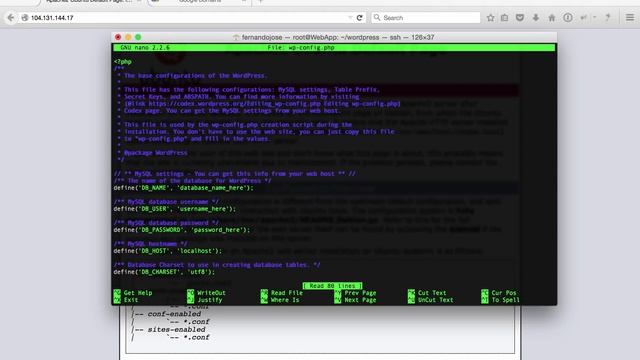Viewport: 640px width, 360px height.
Task: Bookmark this page with the star icon
Action: click(x=491, y=18)
